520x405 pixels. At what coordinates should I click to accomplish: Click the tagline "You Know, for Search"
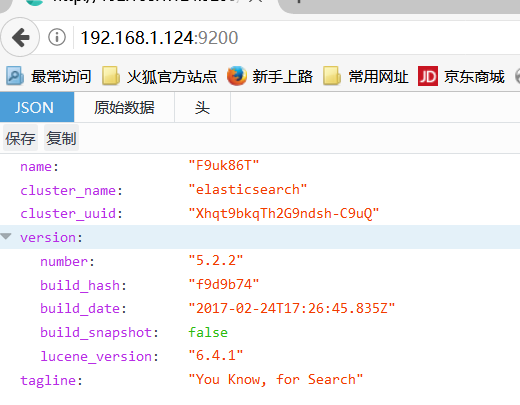[276, 379]
